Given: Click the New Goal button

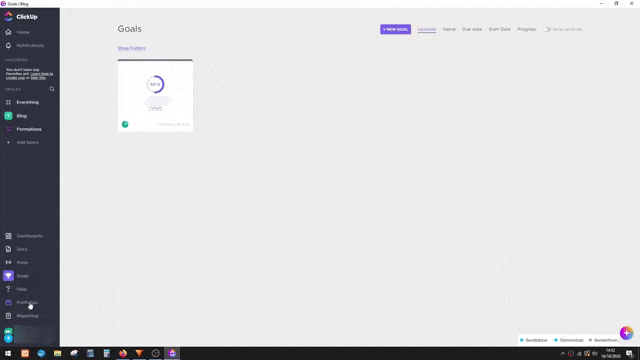Looking at the screenshot, I should (395, 29).
